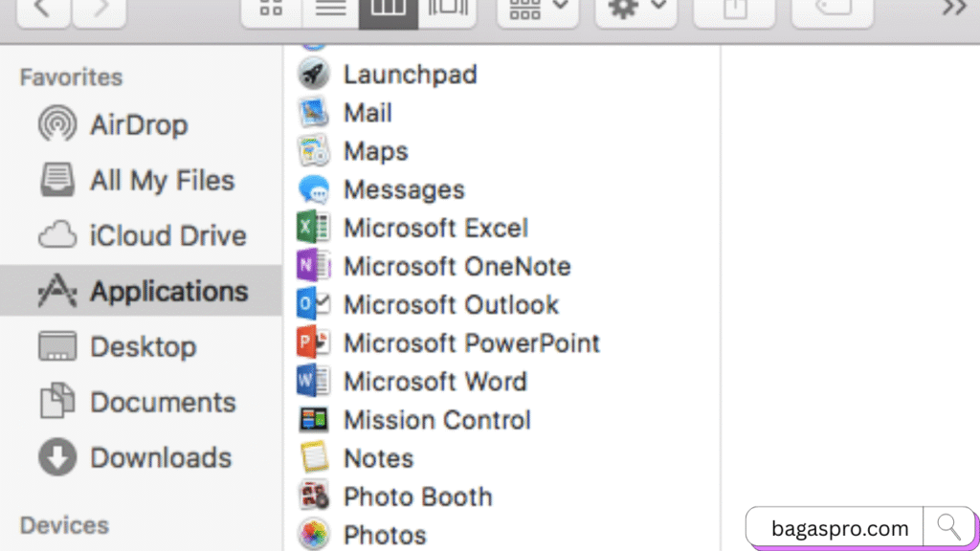This screenshot has height=551, width=980.
Task: Select the Maps app icon
Action: [x=314, y=151]
